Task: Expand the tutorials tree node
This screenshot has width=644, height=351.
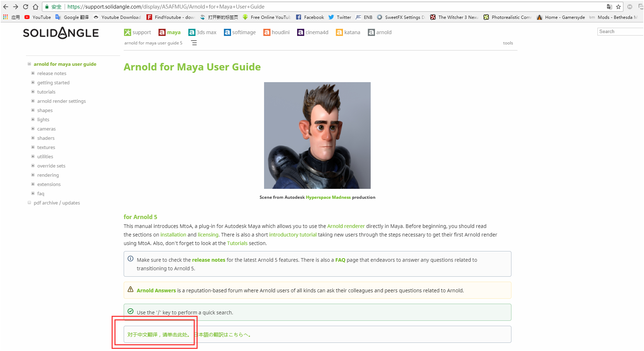Action: point(33,92)
